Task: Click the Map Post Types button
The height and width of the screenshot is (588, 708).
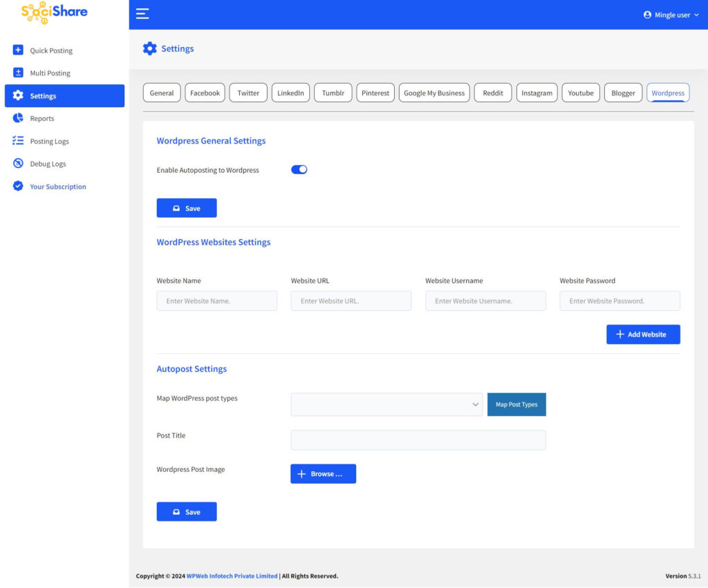Action: [x=516, y=404]
